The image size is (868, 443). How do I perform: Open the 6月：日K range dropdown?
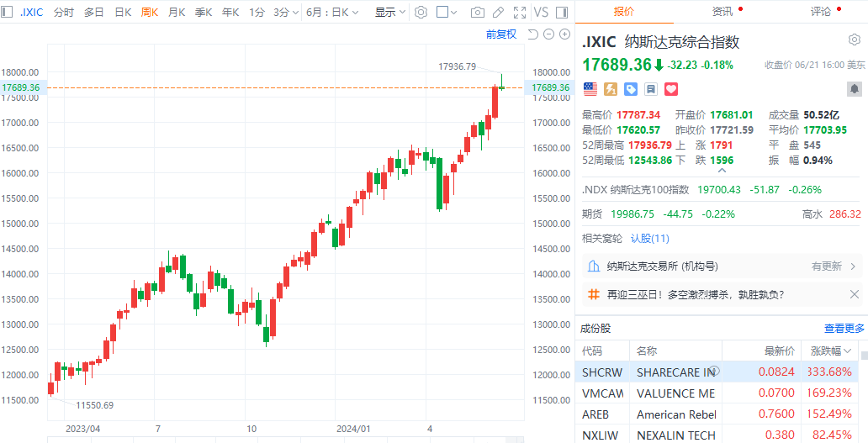coord(332,12)
